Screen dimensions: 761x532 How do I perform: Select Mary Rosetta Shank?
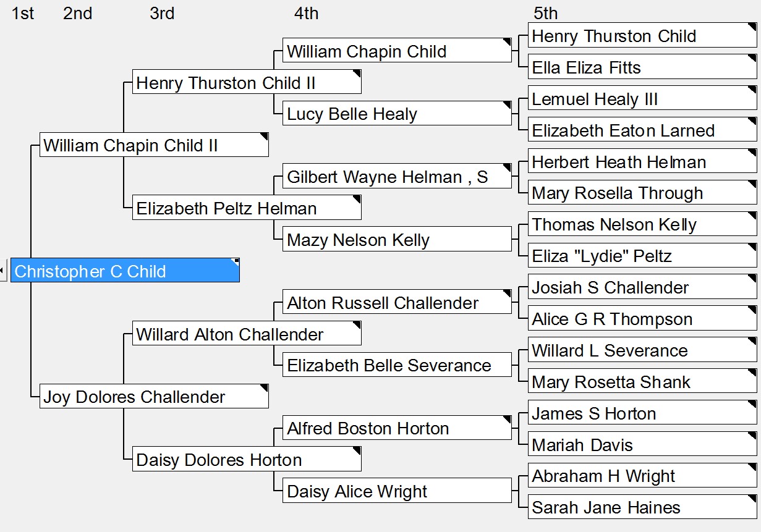click(642, 381)
